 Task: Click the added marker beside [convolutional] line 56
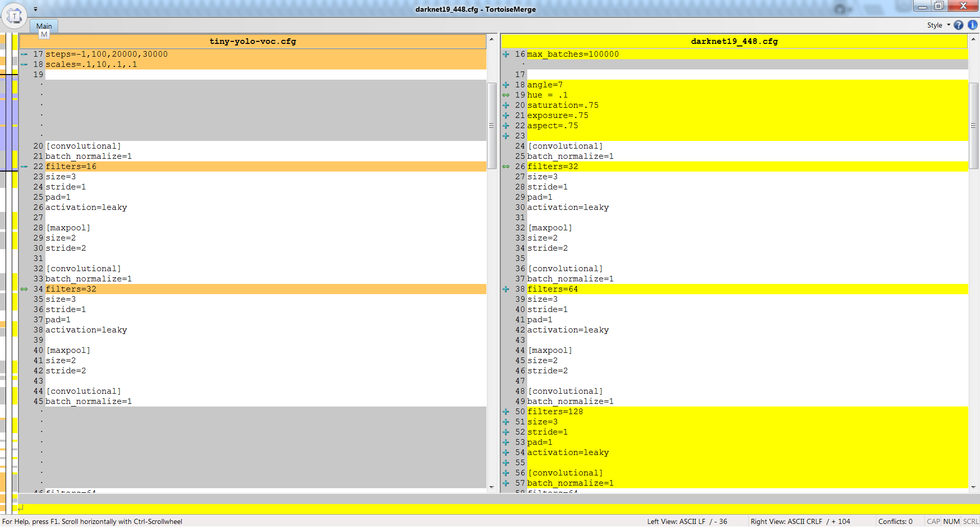[506, 473]
